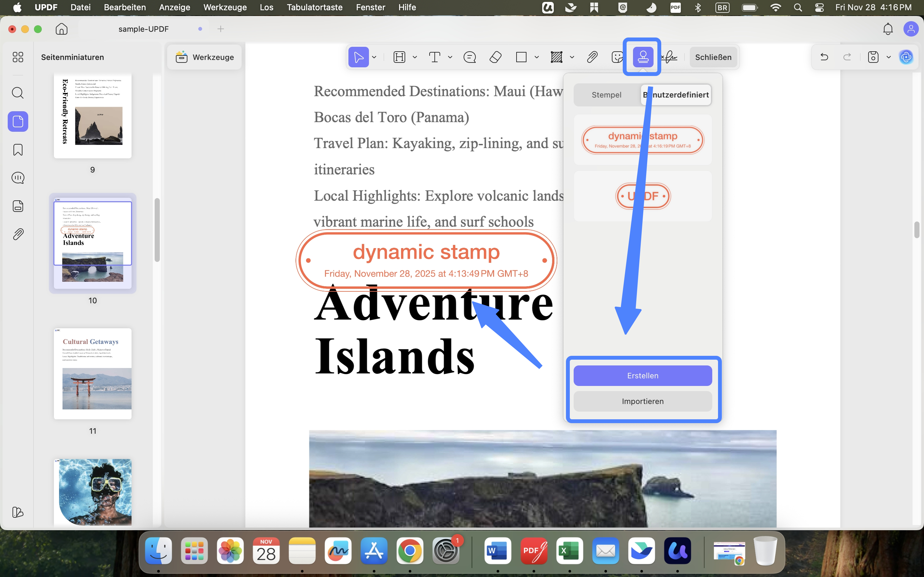
Task: Open the Bookmarks panel in the sidebar
Action: point(18,150)
